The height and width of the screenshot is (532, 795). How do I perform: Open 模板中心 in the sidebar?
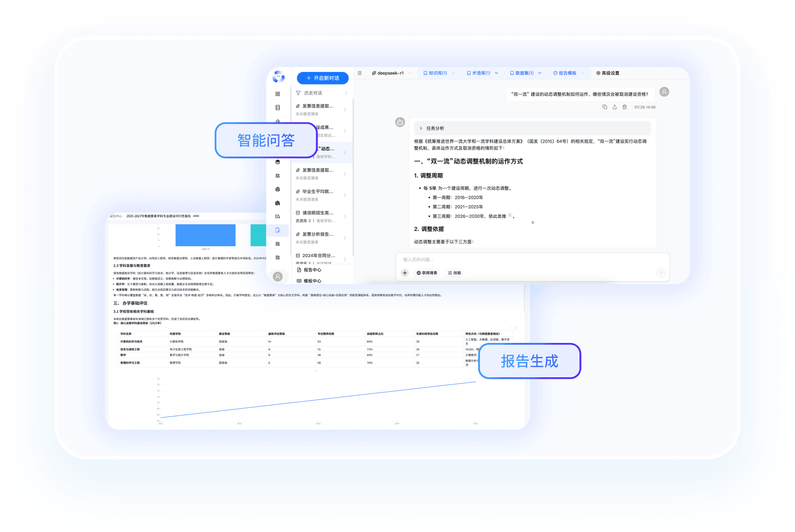tap(312, 281)
